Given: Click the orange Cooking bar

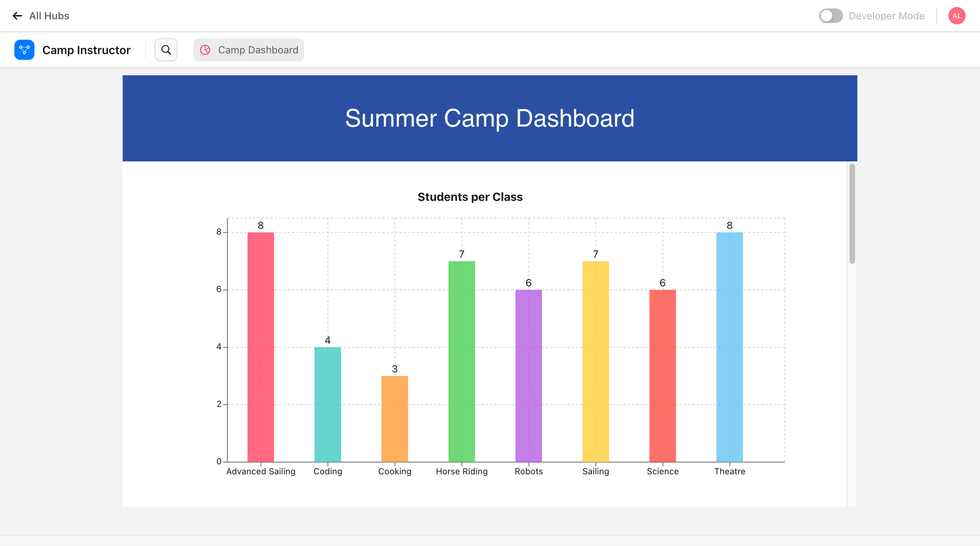Looking at the screenshot, I should (x=395, y=419).
